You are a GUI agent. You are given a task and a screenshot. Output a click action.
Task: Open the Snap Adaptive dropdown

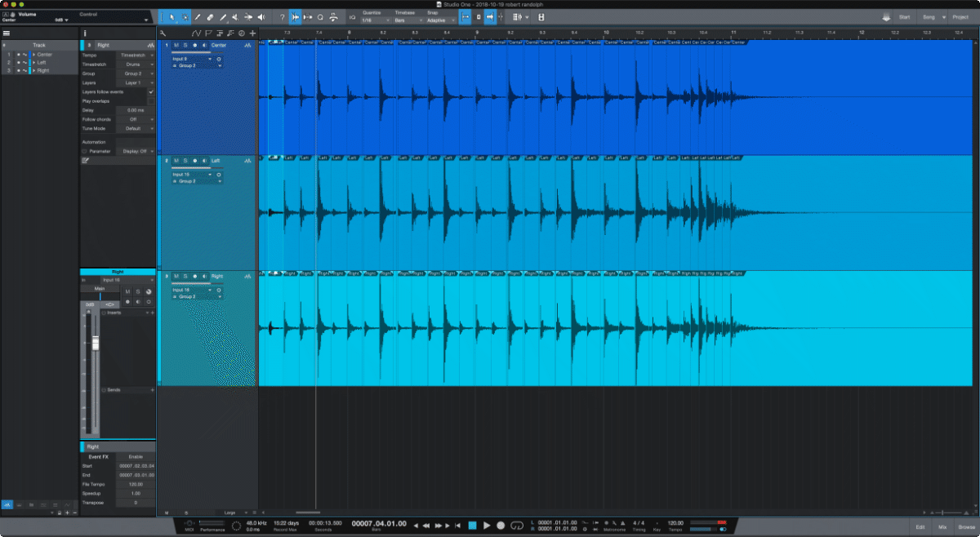439,20
